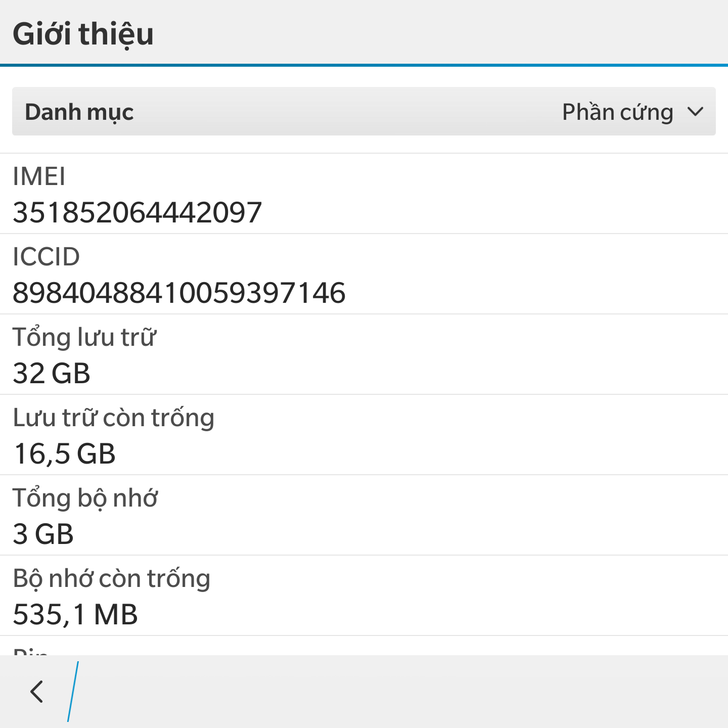This screenshot has height=728, width=728.
Task: Click the blue slash divider in bottom bar
Action: pyautogui.click(x=73, y=691)
